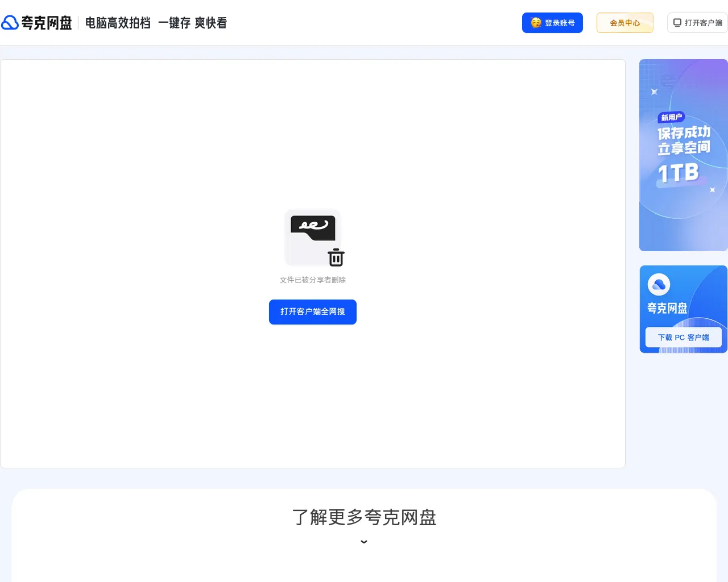Click the 夸克网盘 title in download card

click(x=667, y=308)
